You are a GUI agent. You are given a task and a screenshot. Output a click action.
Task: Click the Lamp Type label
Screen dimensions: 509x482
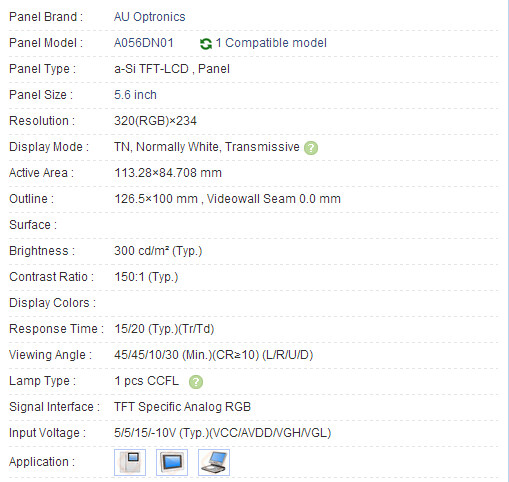click(x=42, y=381)
